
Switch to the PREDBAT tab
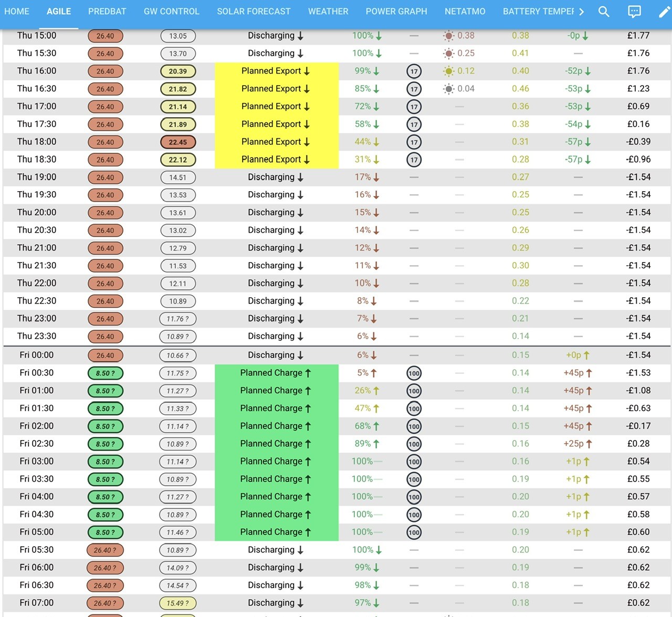[x=107, y=12]
